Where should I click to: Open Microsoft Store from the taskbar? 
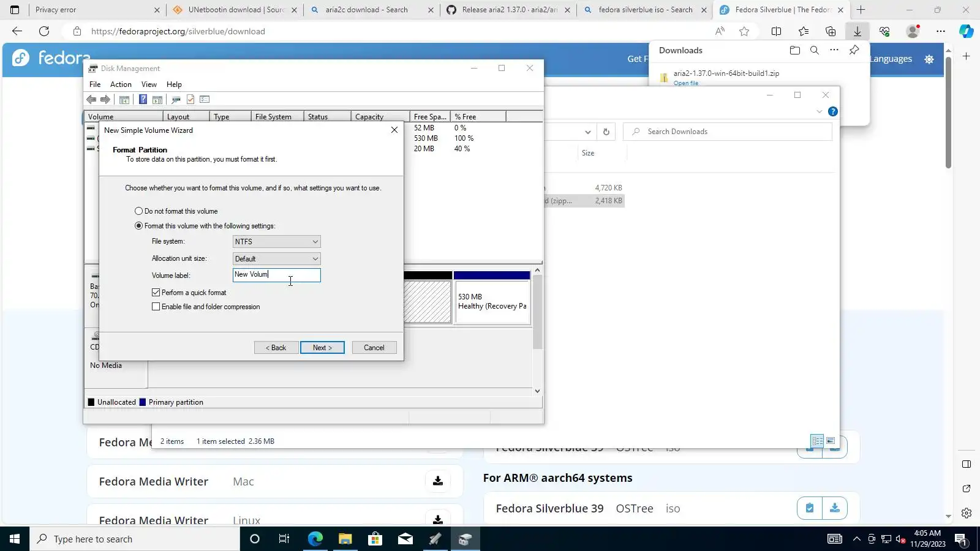(x=375, y=539)
